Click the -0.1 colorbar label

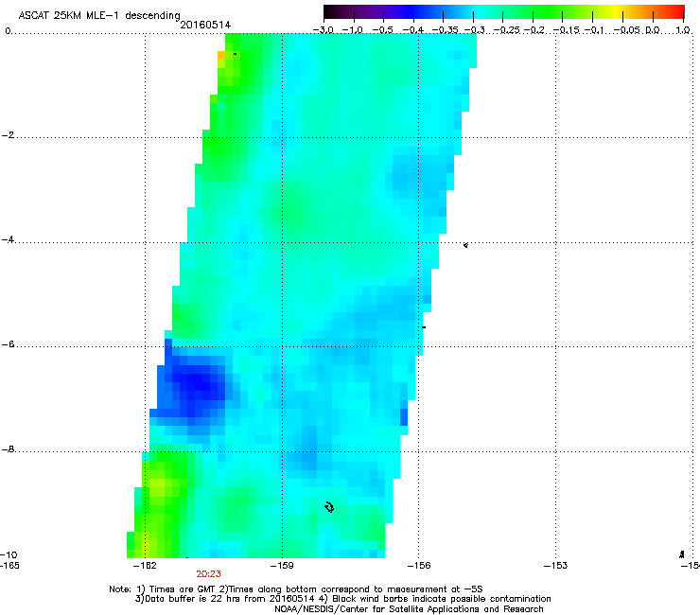pos(594,30)
